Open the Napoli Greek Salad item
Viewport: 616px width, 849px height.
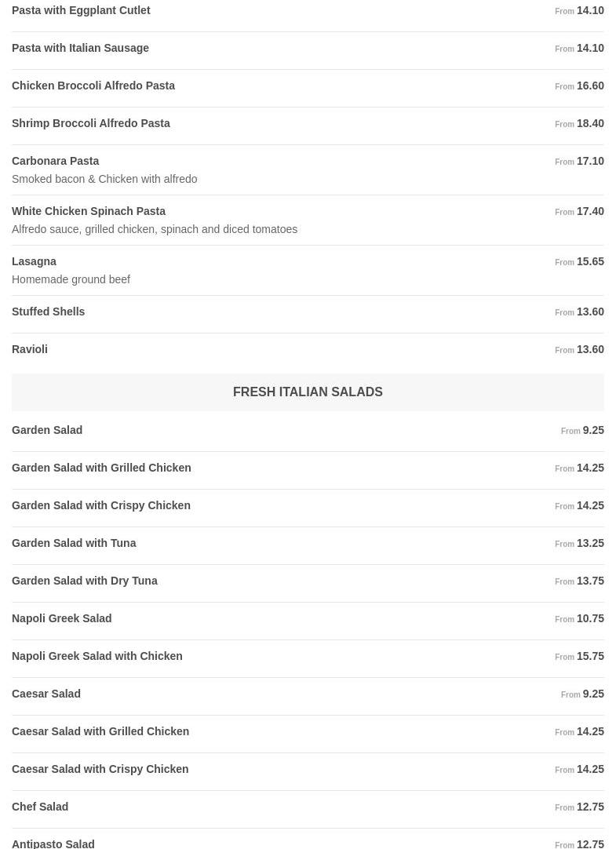pos(62,619)
